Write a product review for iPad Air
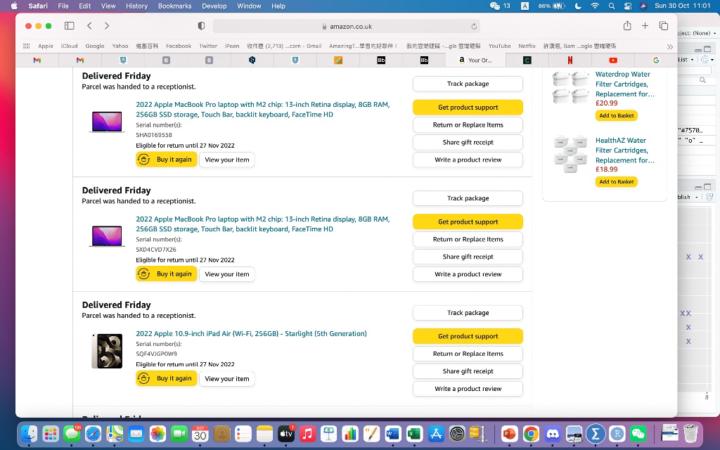The height and width of the screenshot is (450, 720). pos(467,388)
